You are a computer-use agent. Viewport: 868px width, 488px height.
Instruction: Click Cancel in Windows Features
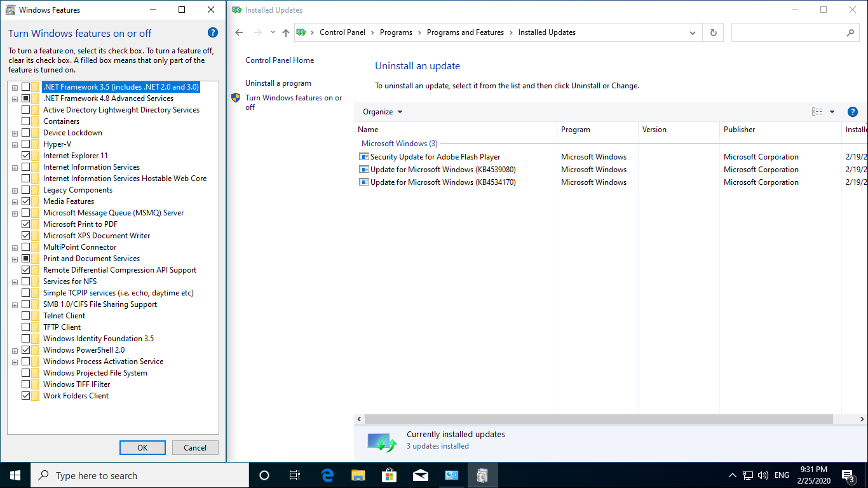click(195, 447)
